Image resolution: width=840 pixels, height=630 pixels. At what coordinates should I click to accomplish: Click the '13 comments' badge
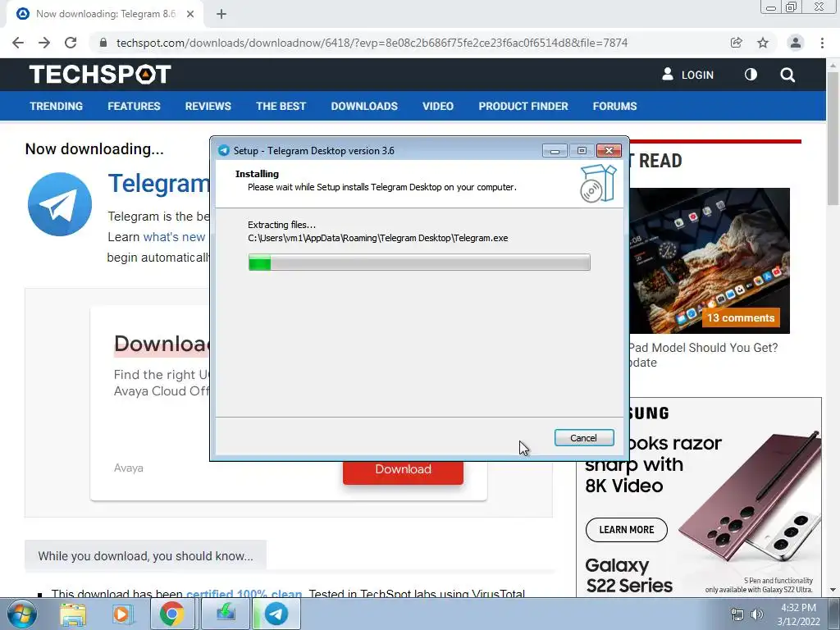click(741, 317)
